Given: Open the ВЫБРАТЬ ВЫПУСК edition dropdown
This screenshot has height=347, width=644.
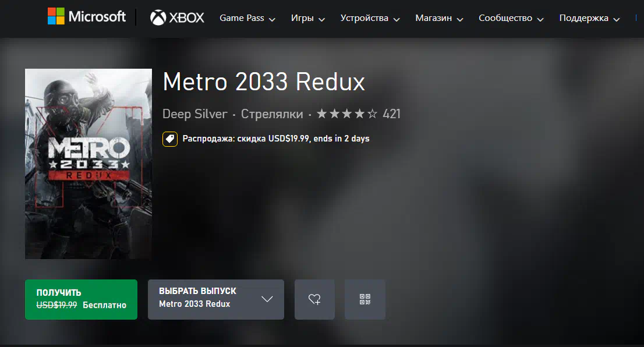Looking at the screenshot, I should point(216,299).
